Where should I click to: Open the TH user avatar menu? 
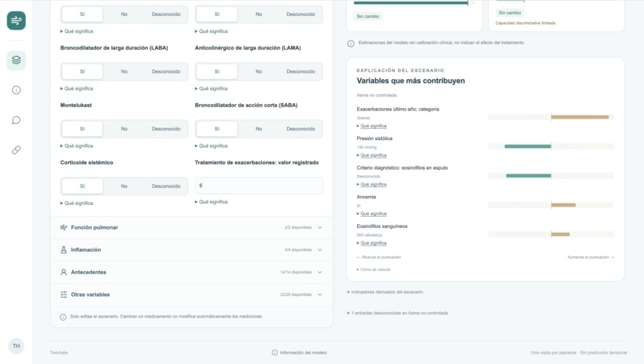(16, 346)
